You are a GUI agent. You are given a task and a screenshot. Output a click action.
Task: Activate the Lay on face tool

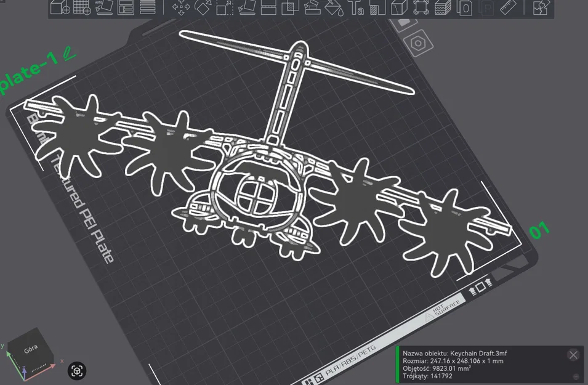[247, 9]
